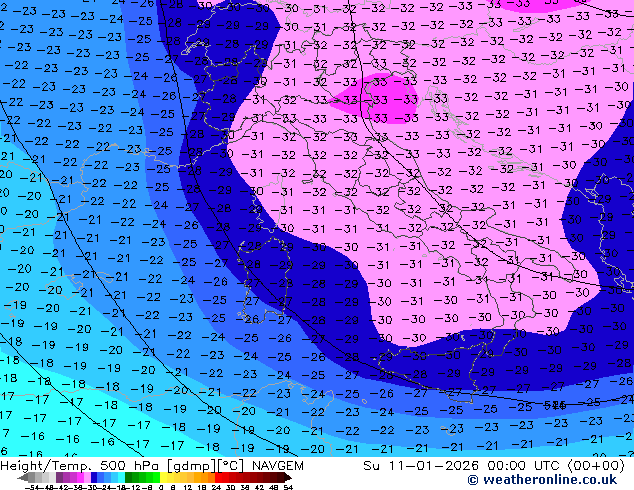Click the bright yellow swatch on color scale
Viewport: 634px width, 490px height.
pos(163,478)
